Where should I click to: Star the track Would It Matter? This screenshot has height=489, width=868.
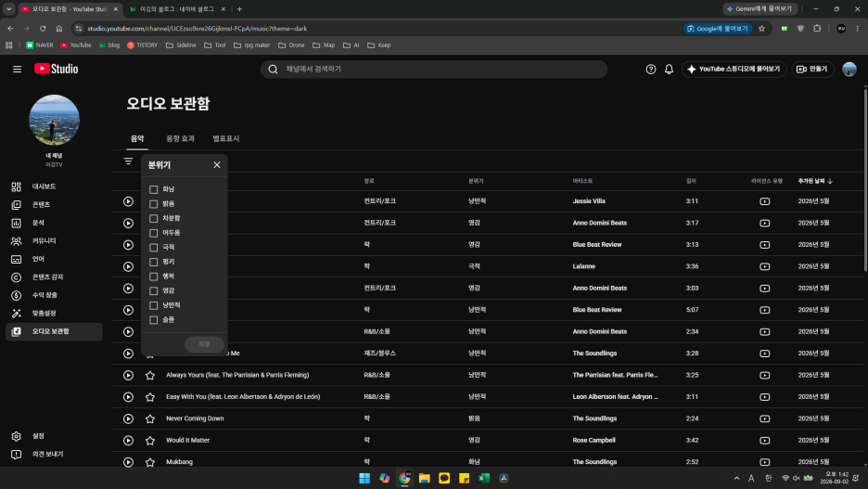pyautogui.click(x=150, y=440)
